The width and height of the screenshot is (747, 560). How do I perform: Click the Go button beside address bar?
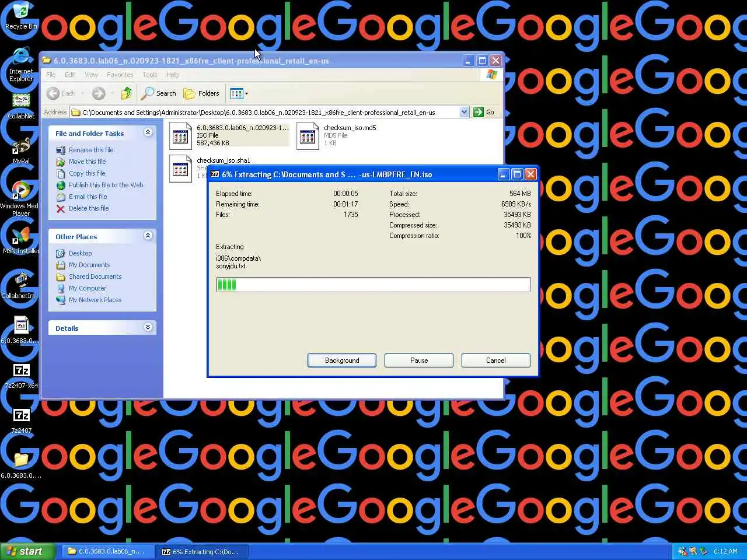pyautogui.click(x=484, y=112)
